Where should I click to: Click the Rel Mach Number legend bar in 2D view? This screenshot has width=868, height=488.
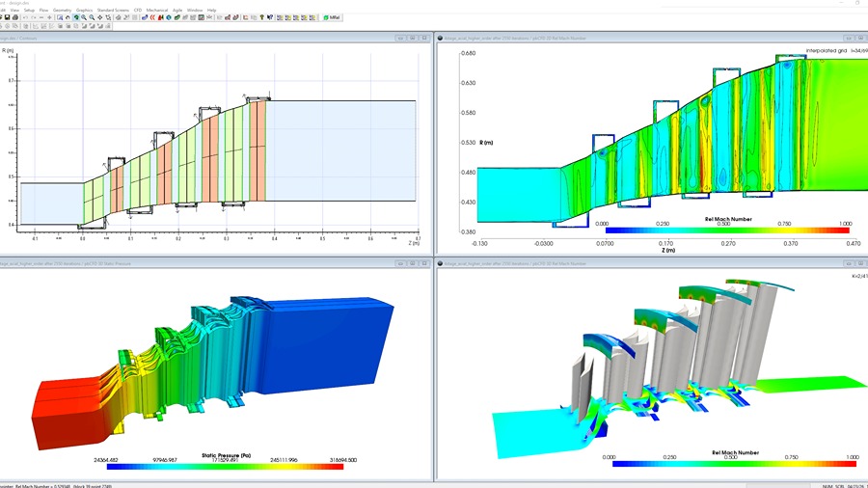tap(727, 230)
